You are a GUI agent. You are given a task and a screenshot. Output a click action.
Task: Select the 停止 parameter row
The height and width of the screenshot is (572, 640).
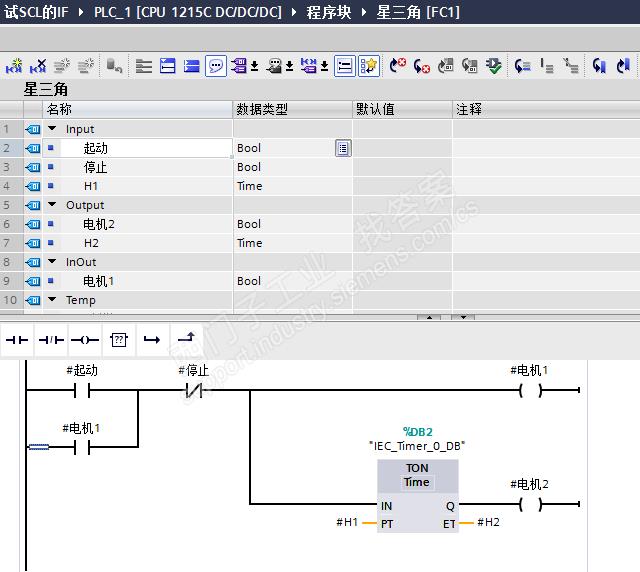320,167
